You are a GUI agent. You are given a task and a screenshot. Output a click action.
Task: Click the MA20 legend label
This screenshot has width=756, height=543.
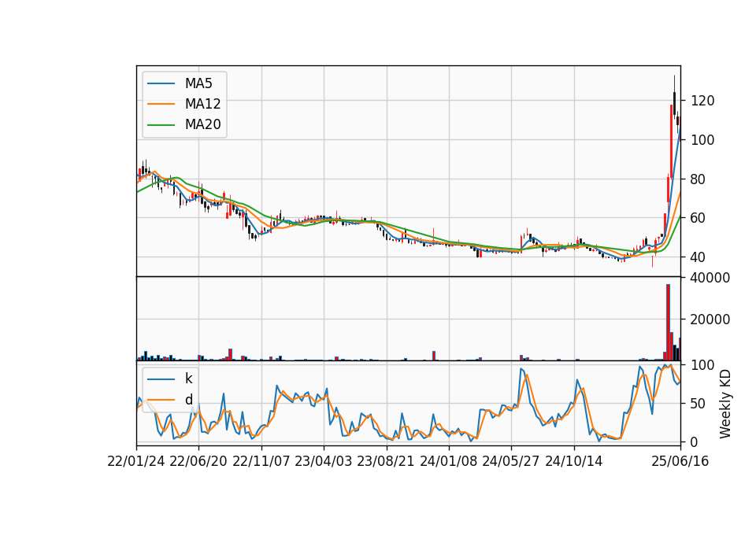point(202,124)
